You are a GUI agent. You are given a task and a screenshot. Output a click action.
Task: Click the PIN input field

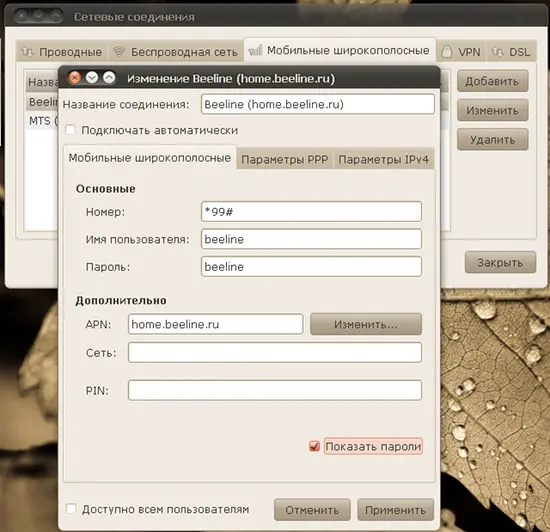point(275,390)
